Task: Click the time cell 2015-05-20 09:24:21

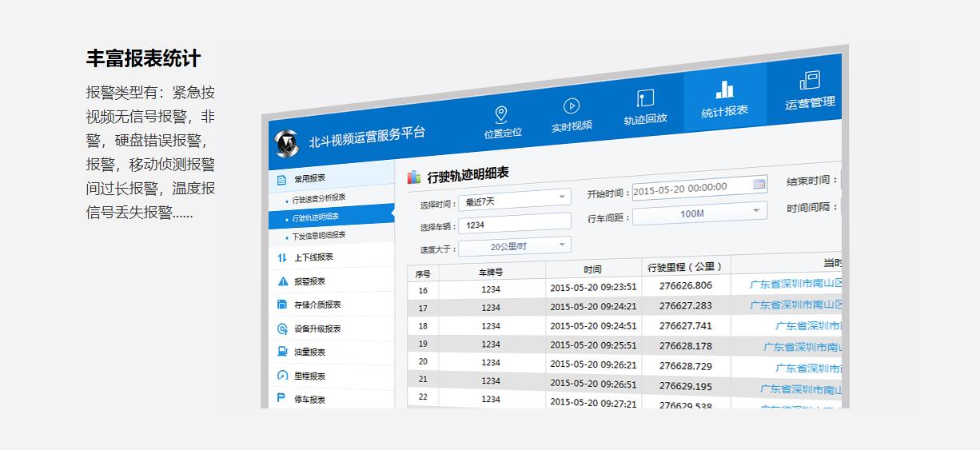Action: pos(593,306)
